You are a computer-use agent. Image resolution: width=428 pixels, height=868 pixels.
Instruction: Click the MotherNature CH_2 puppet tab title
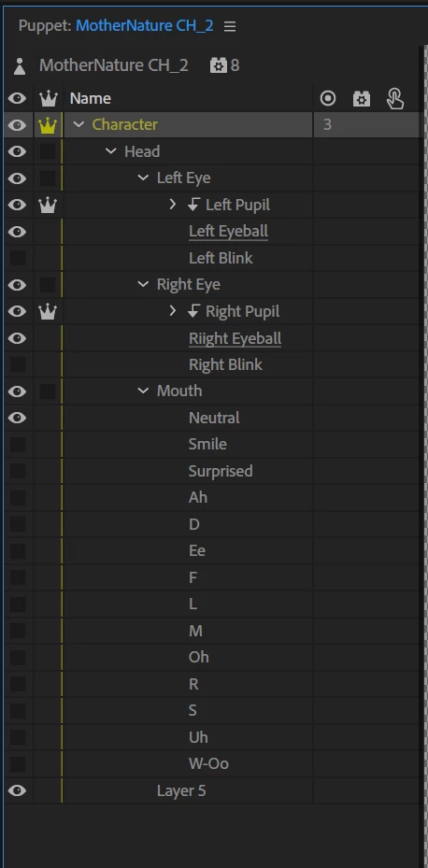click(x=145, y=26)
